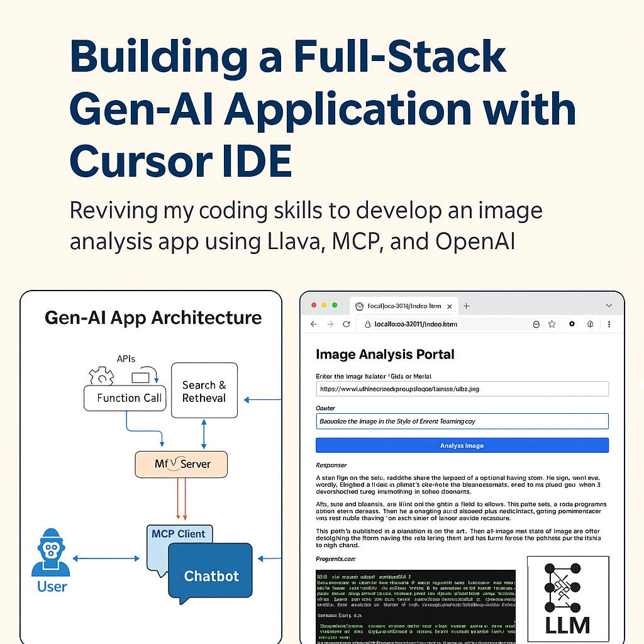
Task: Close the localhost browser tab
Action: [449, 306]
